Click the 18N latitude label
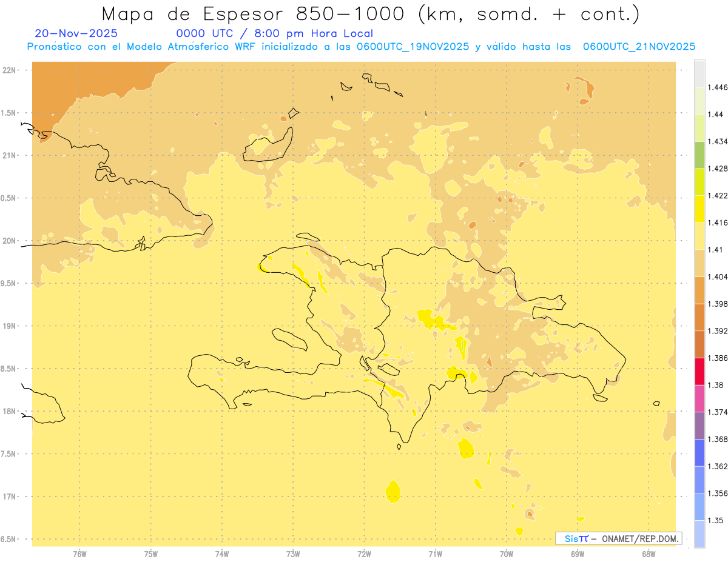Screen dimensions: 728x562 [x=10, y=411]
